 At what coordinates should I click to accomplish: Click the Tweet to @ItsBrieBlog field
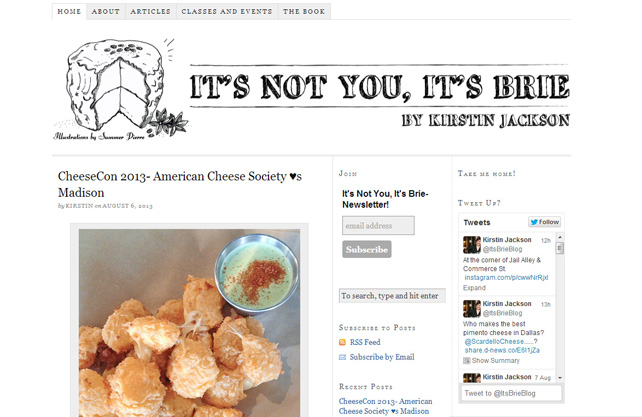pyautogui.click(x=511, y=393)
